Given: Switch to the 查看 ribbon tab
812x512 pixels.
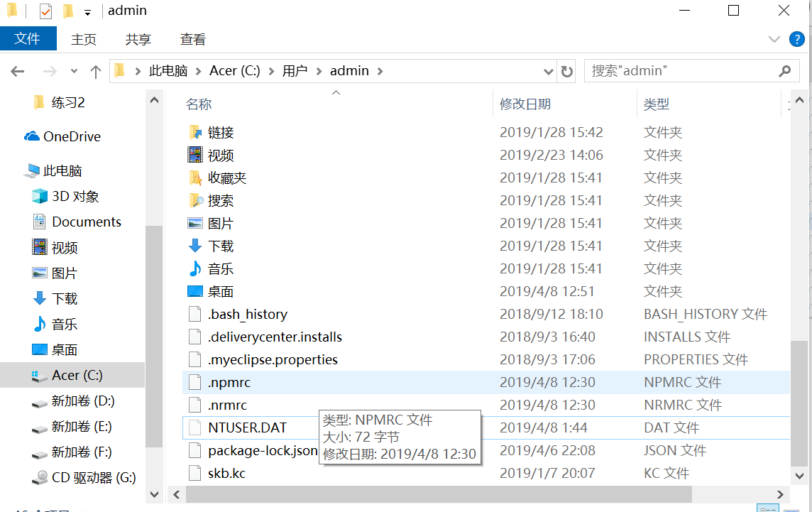Looking at the screenshot, I should tap(192, 39).
